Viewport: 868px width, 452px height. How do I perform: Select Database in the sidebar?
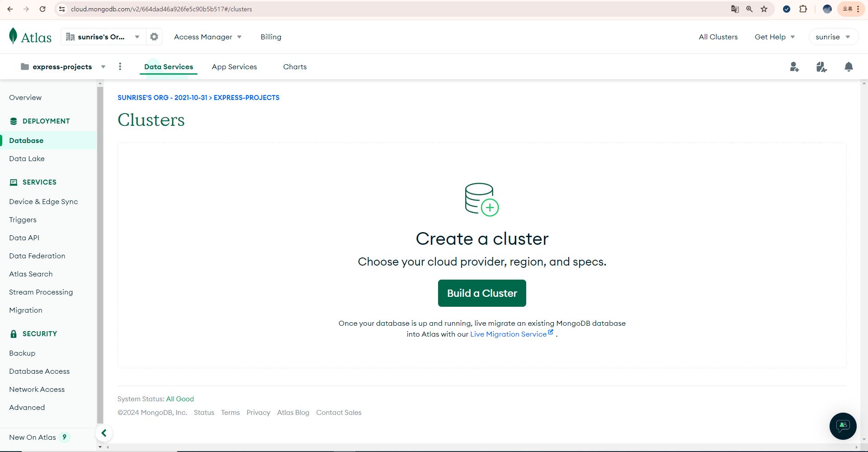pos(48,140)
